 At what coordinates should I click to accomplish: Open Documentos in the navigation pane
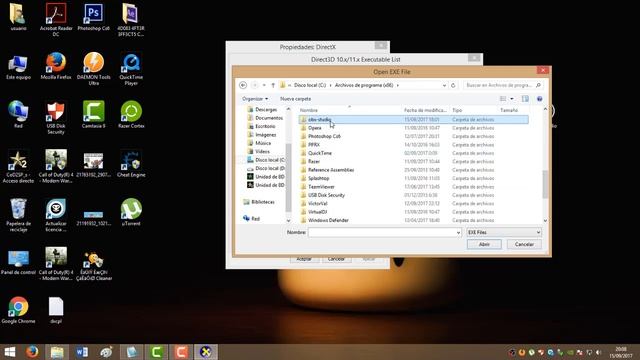pos(269,118)
